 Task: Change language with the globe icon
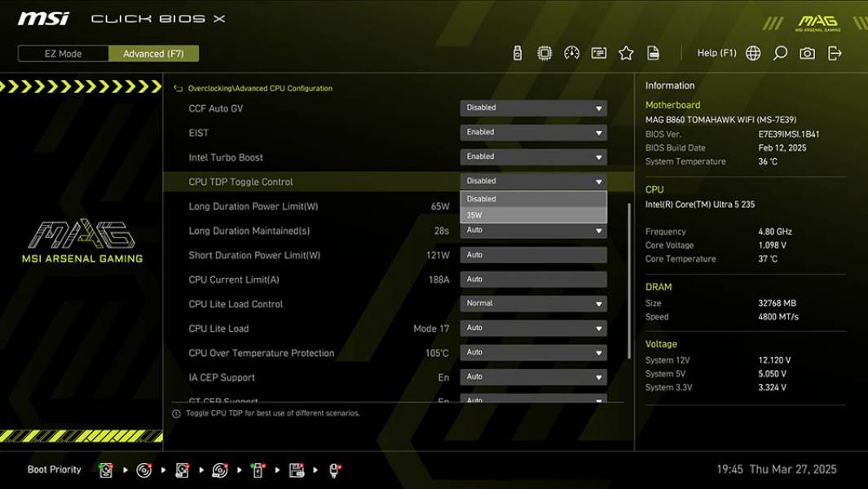pos(753,53)
